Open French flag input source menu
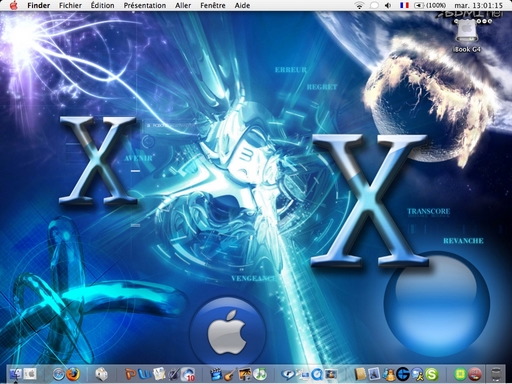The height and width of the screenshot is (384, 512). tap(404, 5)
